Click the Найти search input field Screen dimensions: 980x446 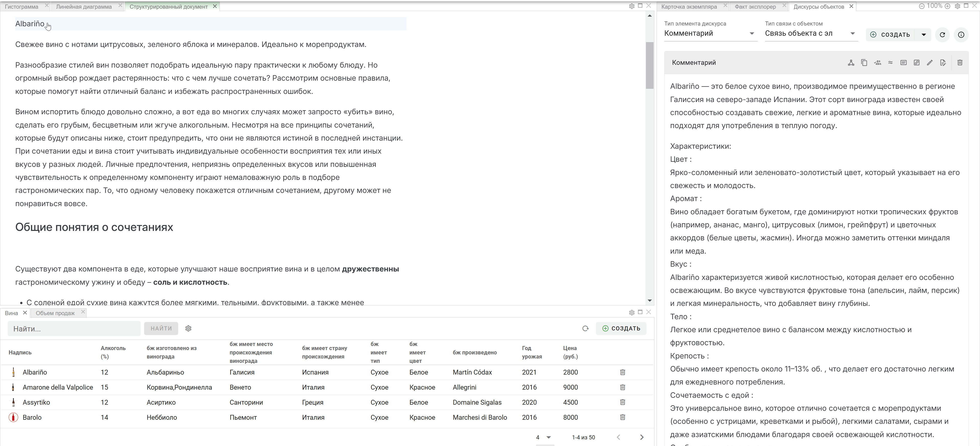coord(74,329)
